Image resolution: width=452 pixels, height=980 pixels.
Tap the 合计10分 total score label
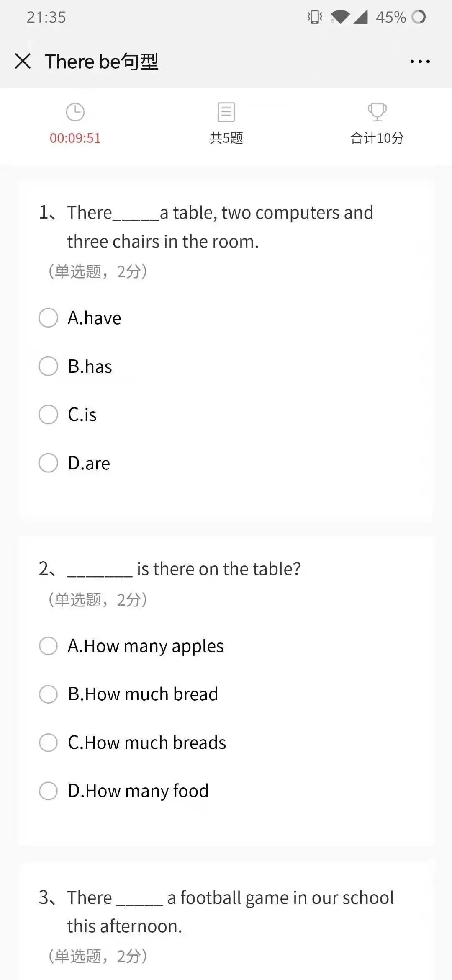coord(377,138)
